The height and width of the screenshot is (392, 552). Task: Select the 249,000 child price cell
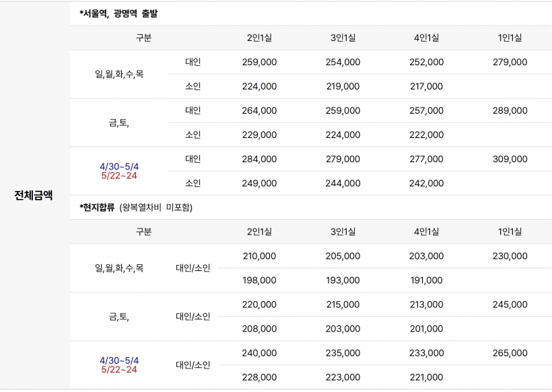[x=259, y=183]
